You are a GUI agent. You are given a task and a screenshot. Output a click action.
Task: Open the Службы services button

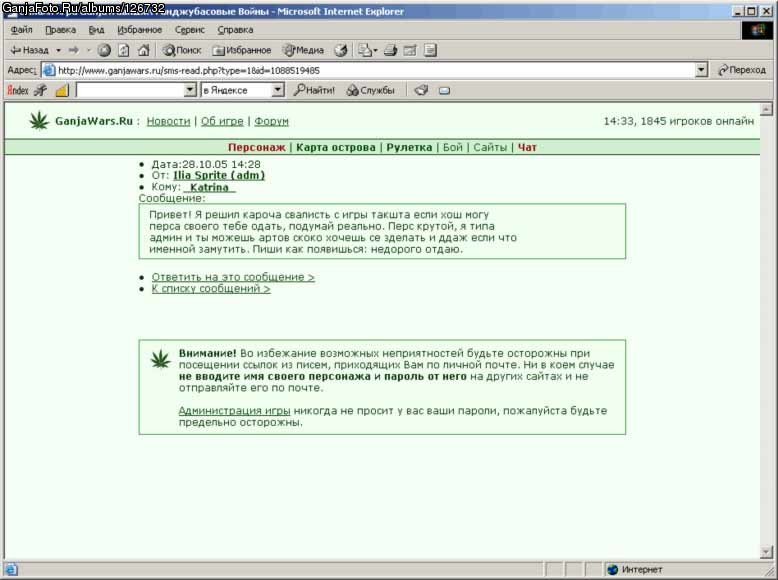coord(370,90)
